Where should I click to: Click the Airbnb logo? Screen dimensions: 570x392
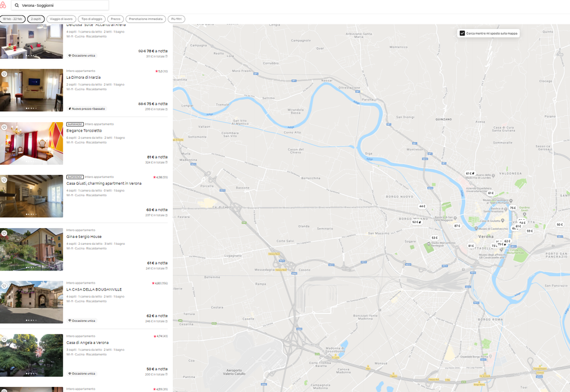coord(3,5)
